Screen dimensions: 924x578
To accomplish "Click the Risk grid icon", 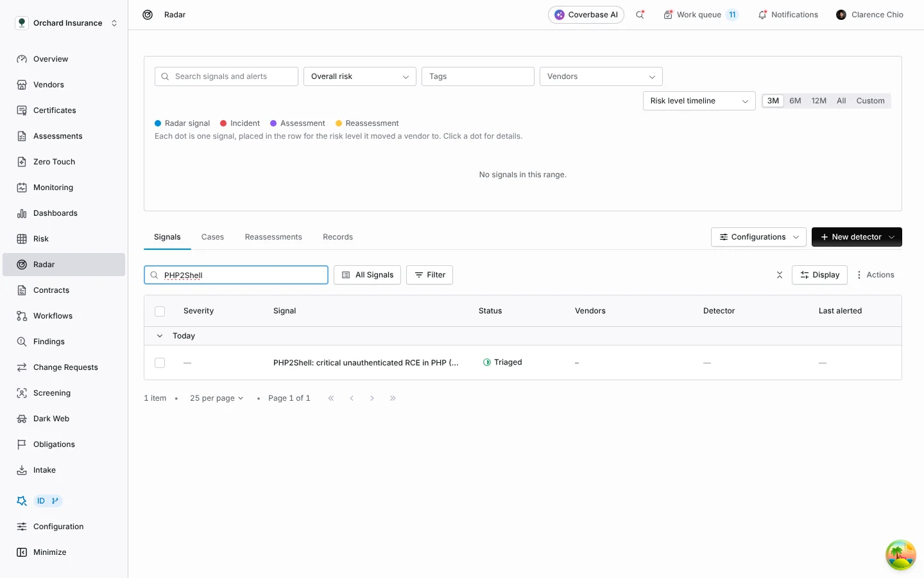I will tap(22, 239).
